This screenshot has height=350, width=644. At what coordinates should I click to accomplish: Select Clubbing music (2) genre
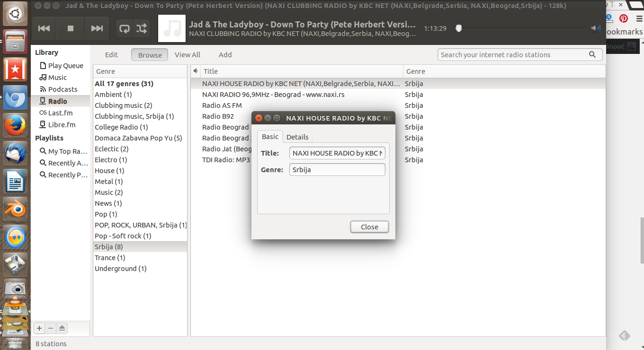140,105
